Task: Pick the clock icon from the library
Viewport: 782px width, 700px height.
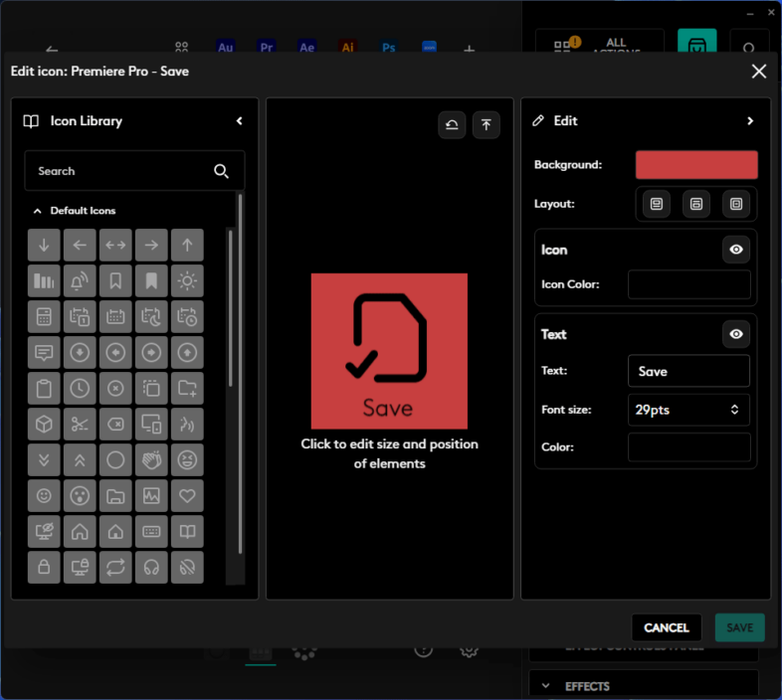Action: pos(81,388)
